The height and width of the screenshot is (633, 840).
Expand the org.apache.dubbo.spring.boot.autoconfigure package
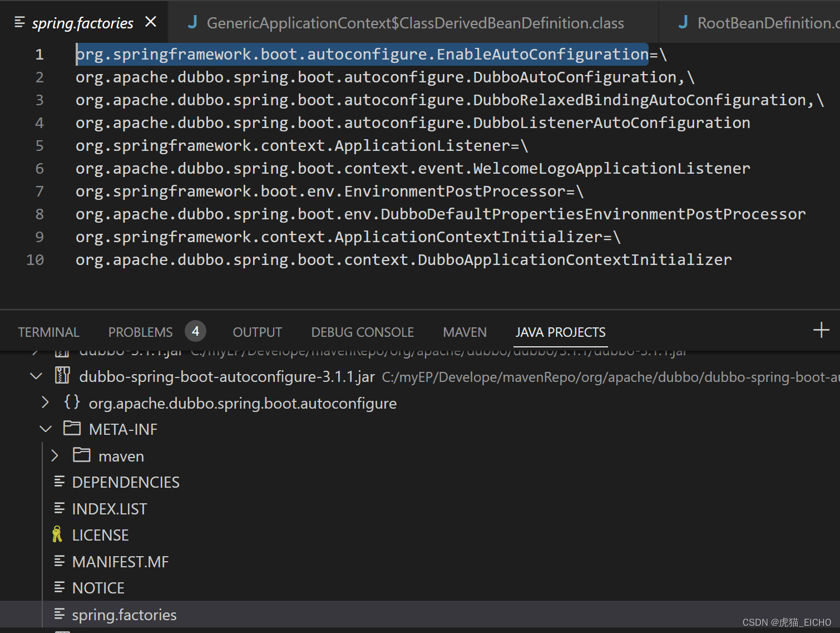point(45,403)
